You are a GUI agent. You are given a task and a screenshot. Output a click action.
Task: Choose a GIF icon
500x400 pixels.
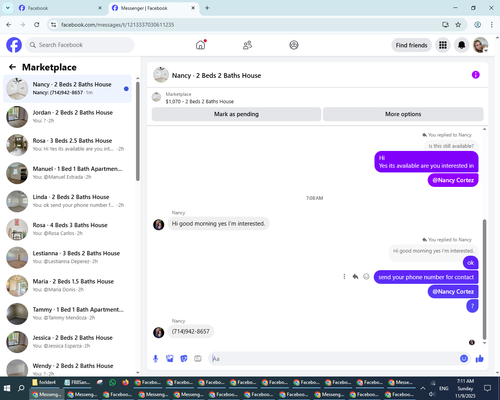198,359
